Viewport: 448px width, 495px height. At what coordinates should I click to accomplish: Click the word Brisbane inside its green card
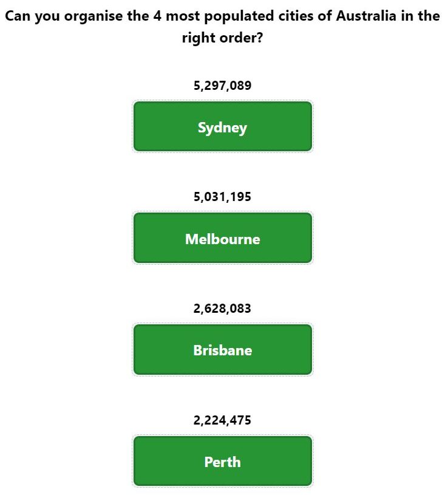(223, 350)
